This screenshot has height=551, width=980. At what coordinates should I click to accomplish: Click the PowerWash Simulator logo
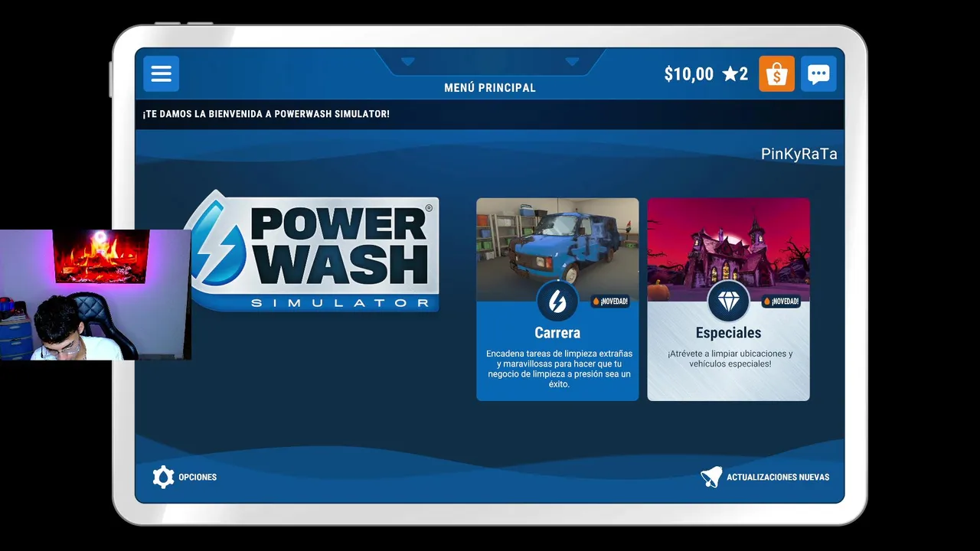point(314,251)
